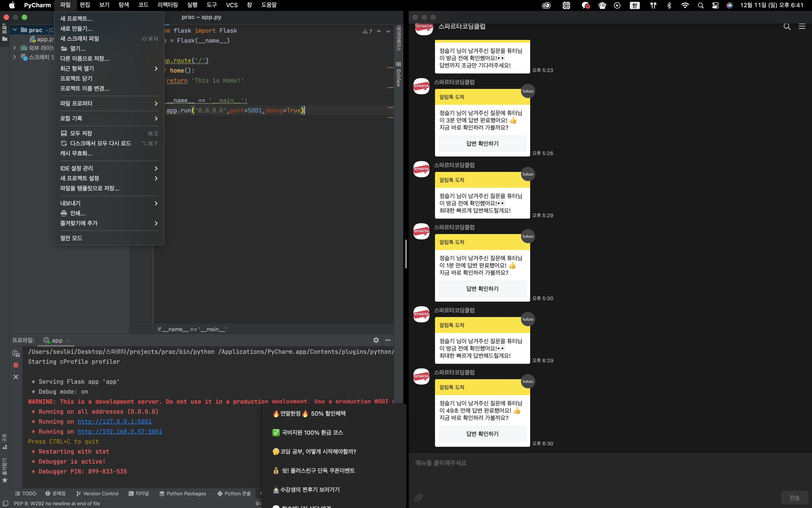Open the profiler panel settings gear

pos(376,340)
